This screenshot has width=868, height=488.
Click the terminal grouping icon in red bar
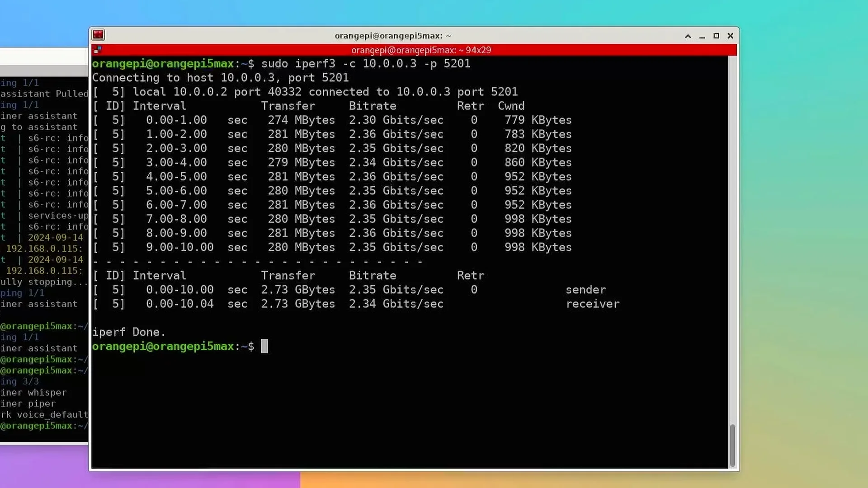(x=97, y=50)
